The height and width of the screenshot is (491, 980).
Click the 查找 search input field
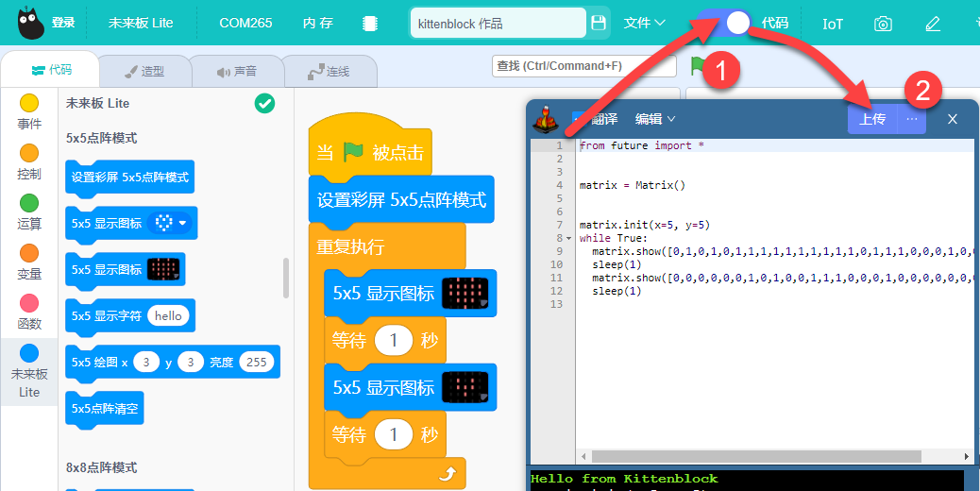coord(583,65)
